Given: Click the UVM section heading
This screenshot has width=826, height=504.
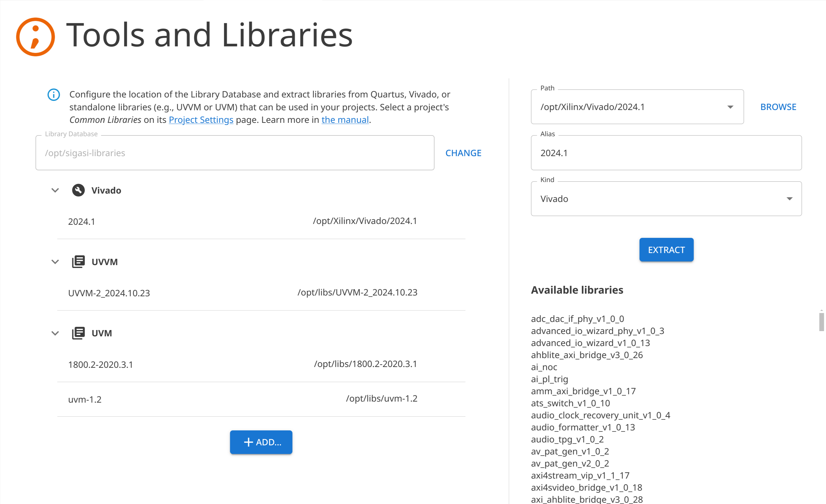Looking at the screenshot, I should [x=101, y=333].
